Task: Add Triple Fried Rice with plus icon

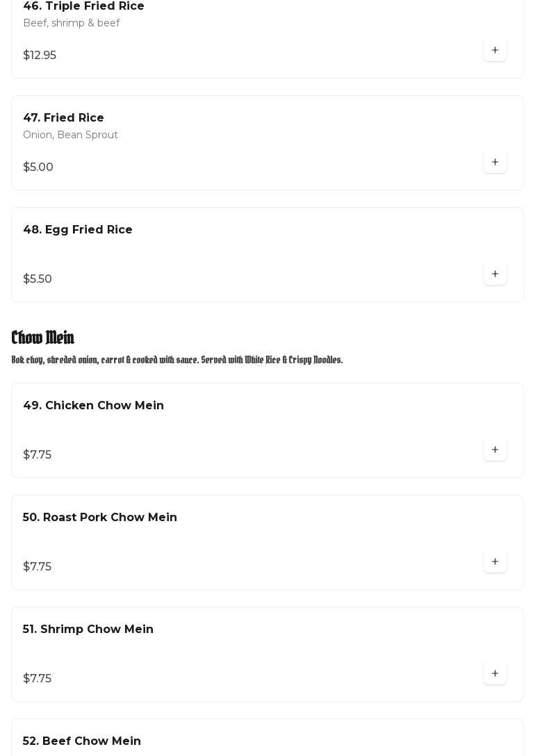Action: tap(495, 51)
